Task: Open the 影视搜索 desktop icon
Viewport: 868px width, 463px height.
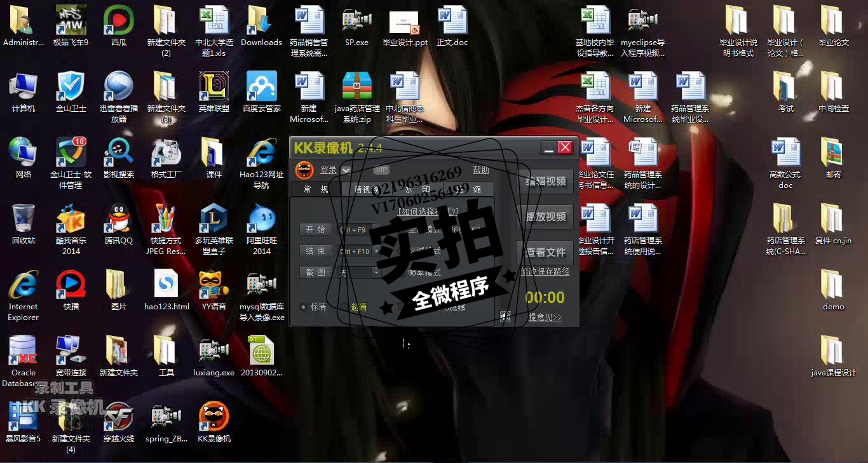Action: 119,158
